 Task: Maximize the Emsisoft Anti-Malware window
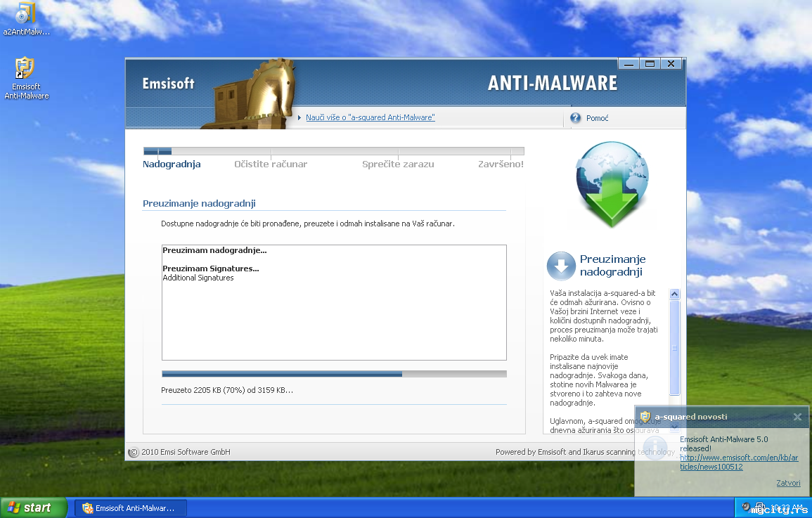click(x=650, y=64)
